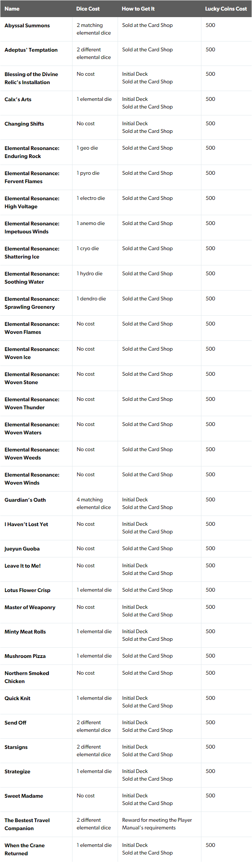
Task: Click the Lotus Flower Crisp name
Action: 28,590
